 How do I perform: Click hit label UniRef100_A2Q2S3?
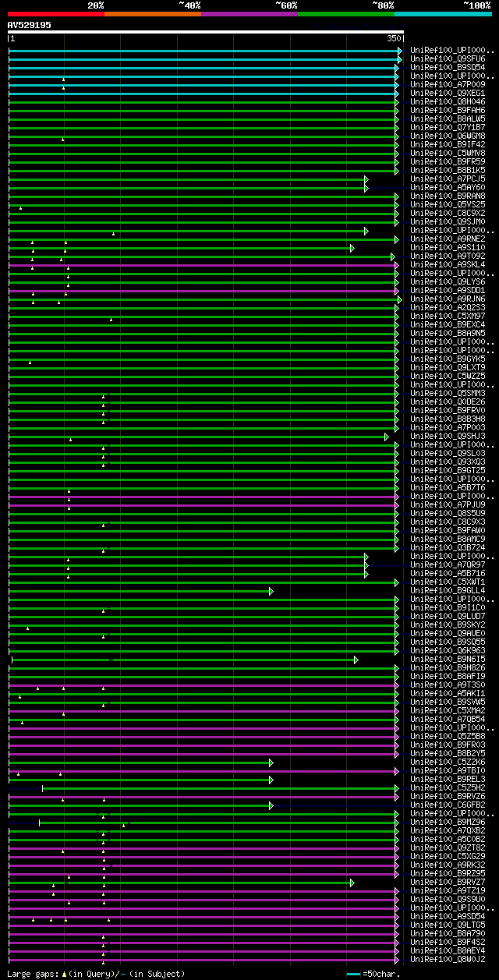click(448, 307)
